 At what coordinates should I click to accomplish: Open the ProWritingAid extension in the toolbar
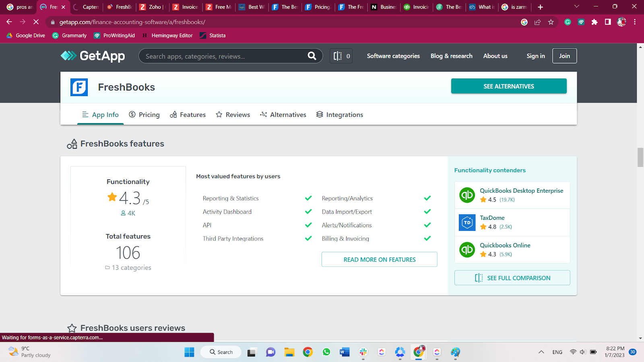pos(581,22)
